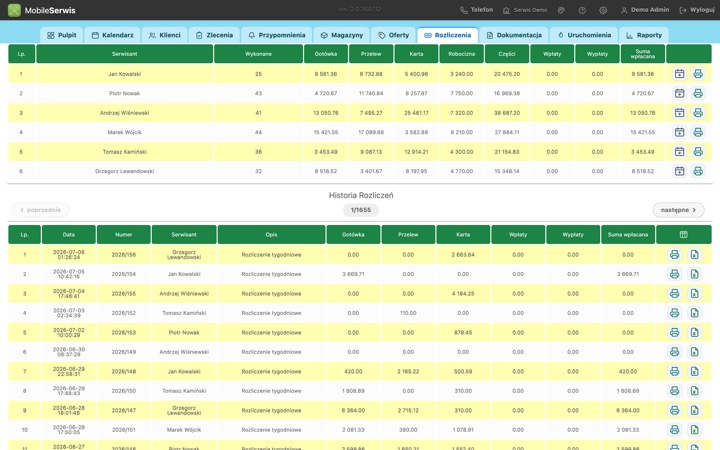
Task: Open calendar icon in Piotr Nowak row
Action: pos(680,93)
